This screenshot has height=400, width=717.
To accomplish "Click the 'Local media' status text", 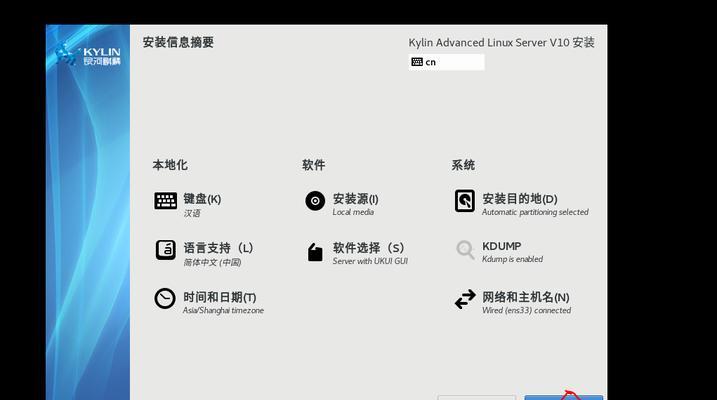I will click(x=353, y=212).
